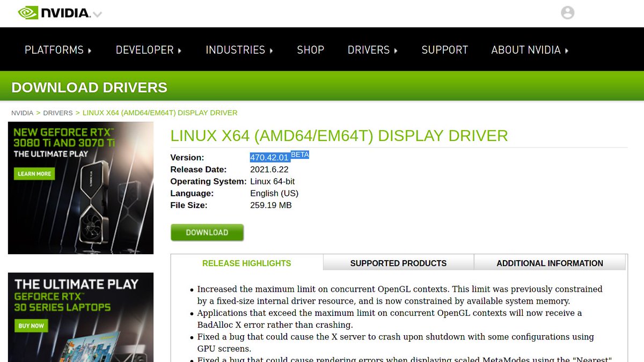The height and width of the screenshot is (362, 644).
Task: Click the concurrent OpenGL contexts first bullet
Action: [400, 295]
